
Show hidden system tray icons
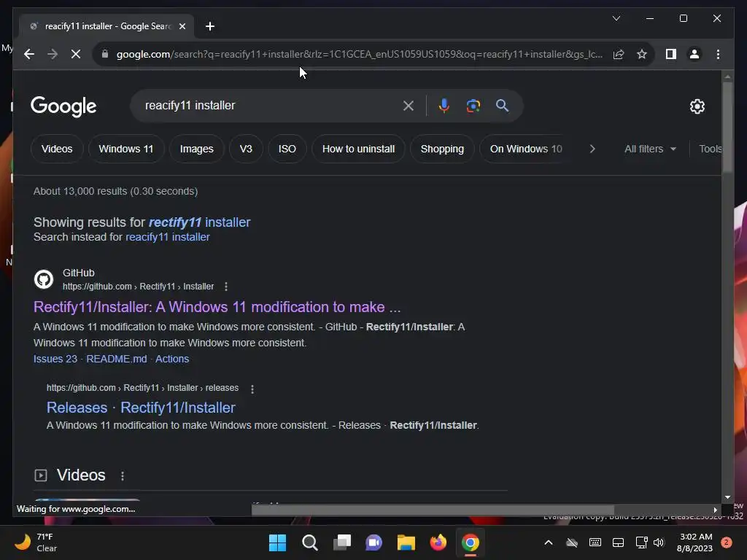[x=549, y=542]
